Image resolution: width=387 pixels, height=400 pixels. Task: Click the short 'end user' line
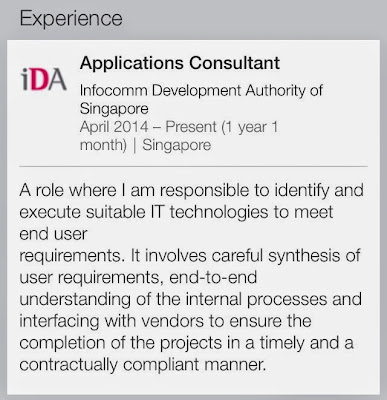[53, 234]
